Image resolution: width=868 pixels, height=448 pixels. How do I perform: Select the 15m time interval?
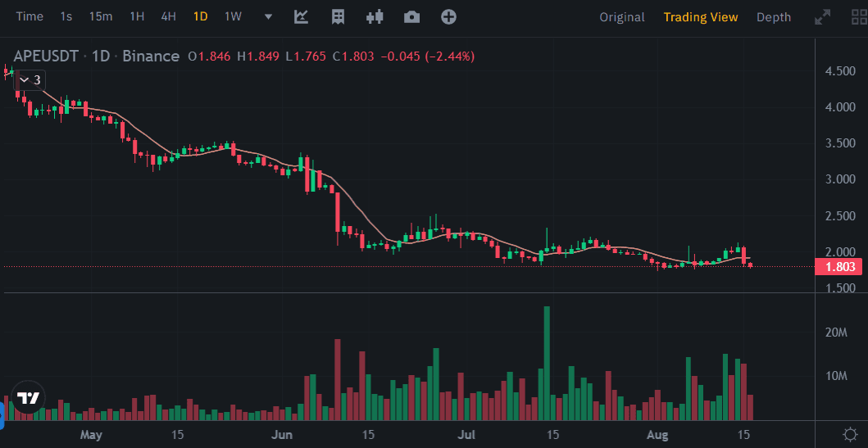pos(101,16)
